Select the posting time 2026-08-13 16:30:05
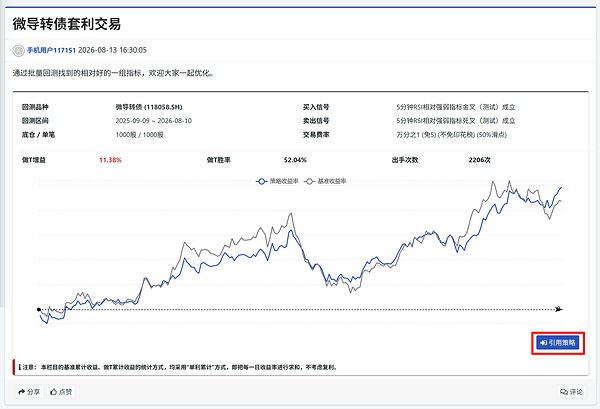600x409 pixels. (112, 50)
